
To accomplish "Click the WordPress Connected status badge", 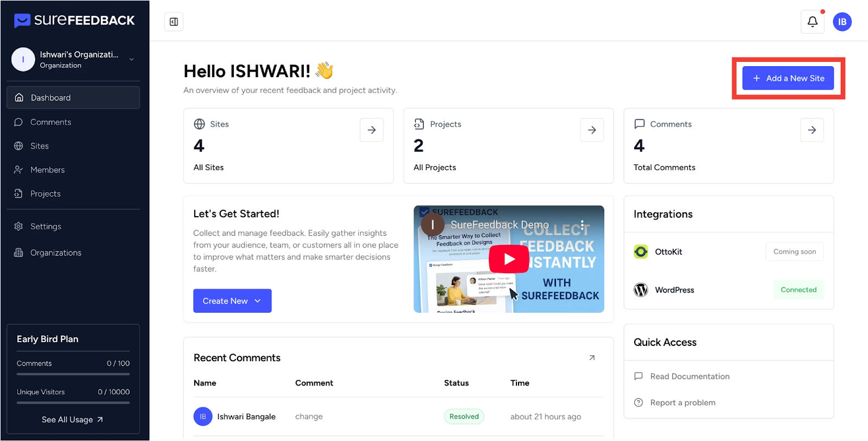I will coord(798,290).
